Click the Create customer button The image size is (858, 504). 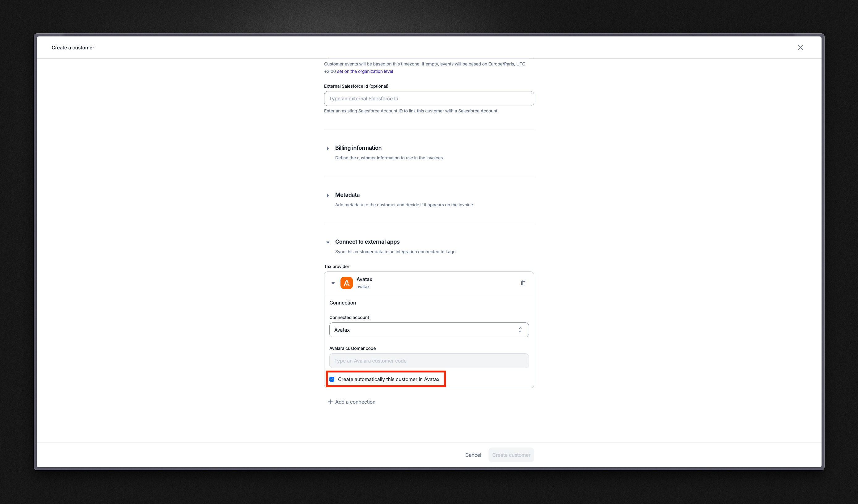coord(511,455)
